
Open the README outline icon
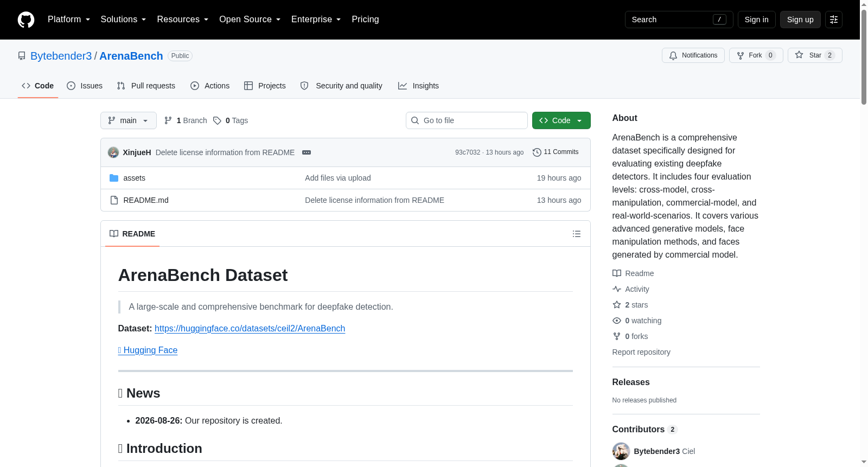click(x=577, y=234)
